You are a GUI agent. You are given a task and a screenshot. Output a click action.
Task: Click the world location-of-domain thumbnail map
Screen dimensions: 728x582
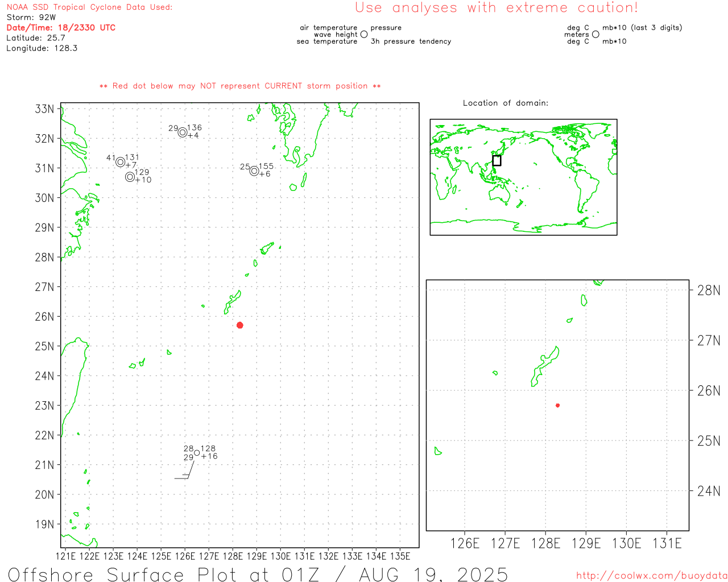pyautogui.click(x=523, y=177)
